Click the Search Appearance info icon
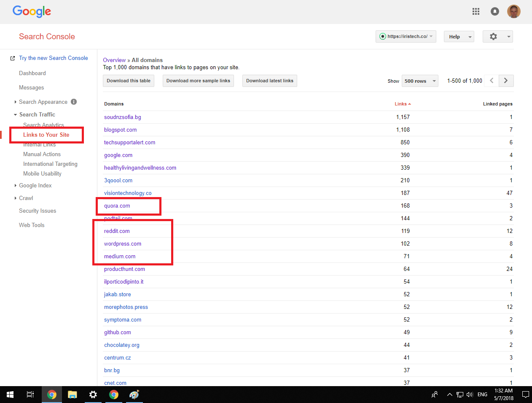 click(x=74, y=102)
